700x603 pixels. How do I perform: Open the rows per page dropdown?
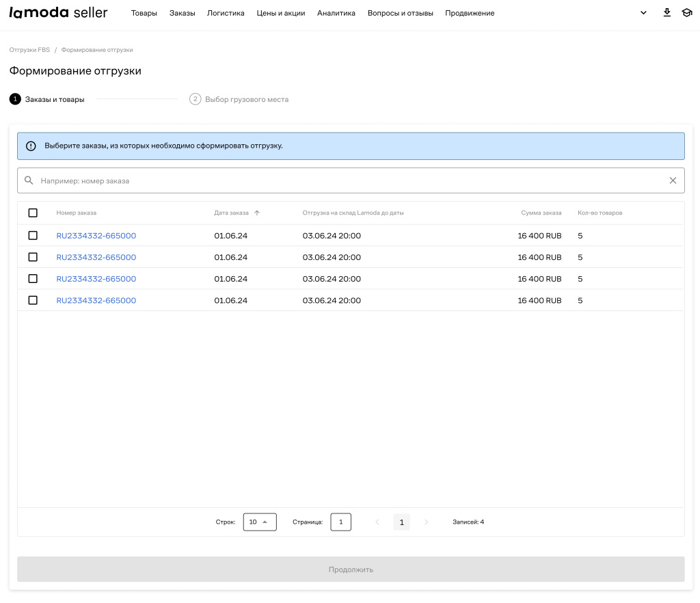pos(260,522)
